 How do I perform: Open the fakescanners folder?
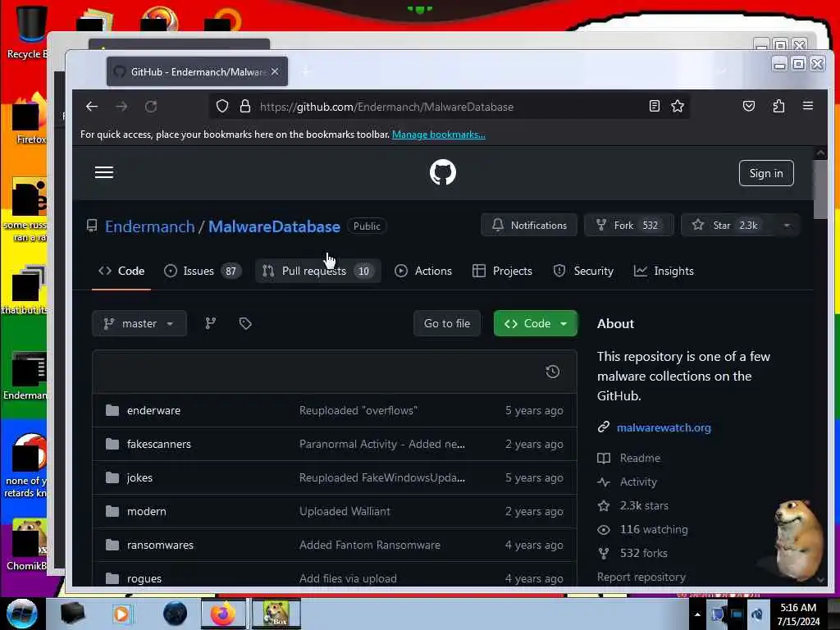coord(158,444)
